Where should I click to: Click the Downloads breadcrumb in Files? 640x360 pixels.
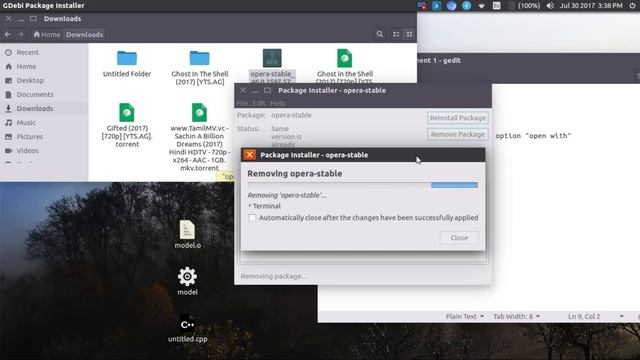coord(84,35)
